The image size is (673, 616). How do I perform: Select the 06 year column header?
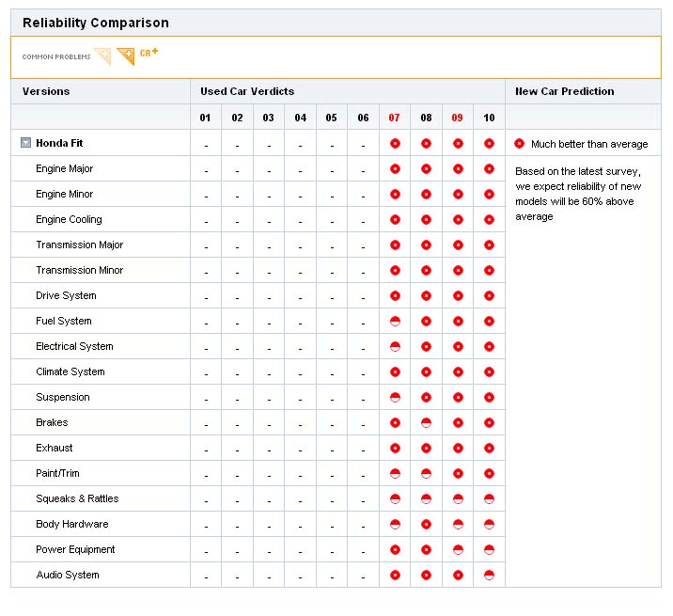tap(363, 118)
